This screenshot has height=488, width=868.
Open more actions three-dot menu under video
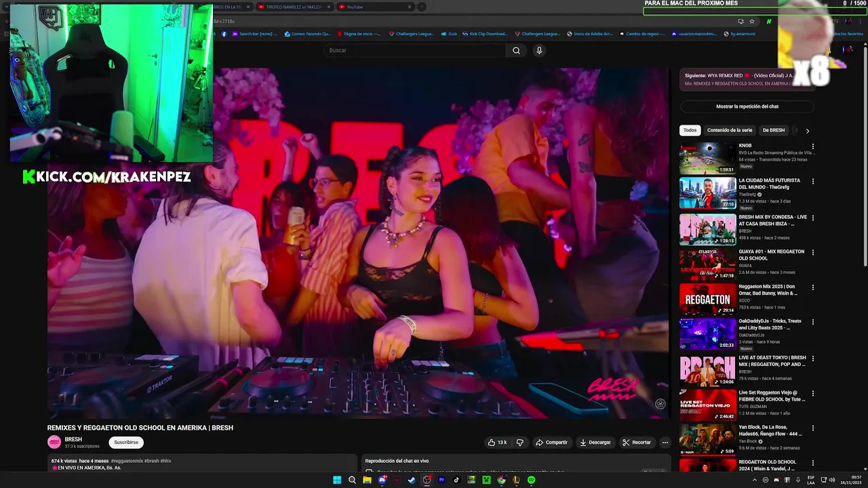coord(665,443)
